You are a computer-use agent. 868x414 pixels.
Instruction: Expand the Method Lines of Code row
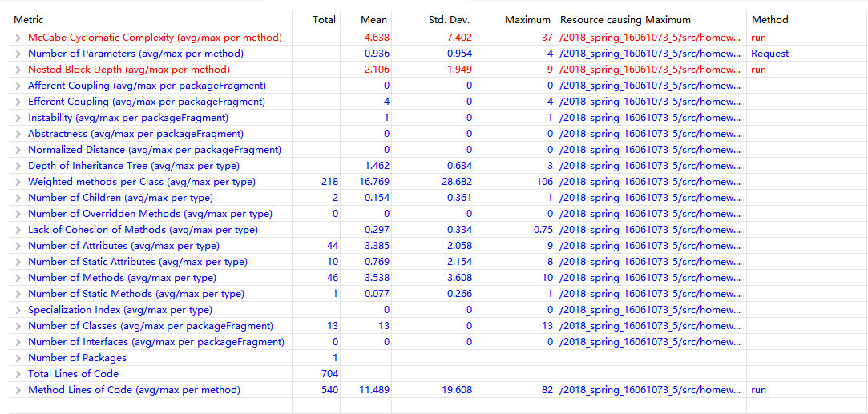pos(18,390)
